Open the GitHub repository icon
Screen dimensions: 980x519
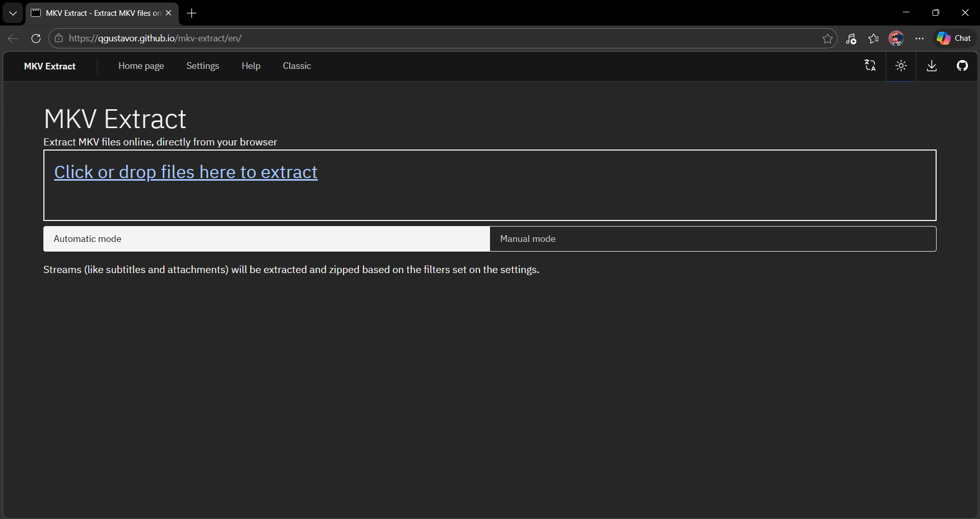click(x=962, y=66)
